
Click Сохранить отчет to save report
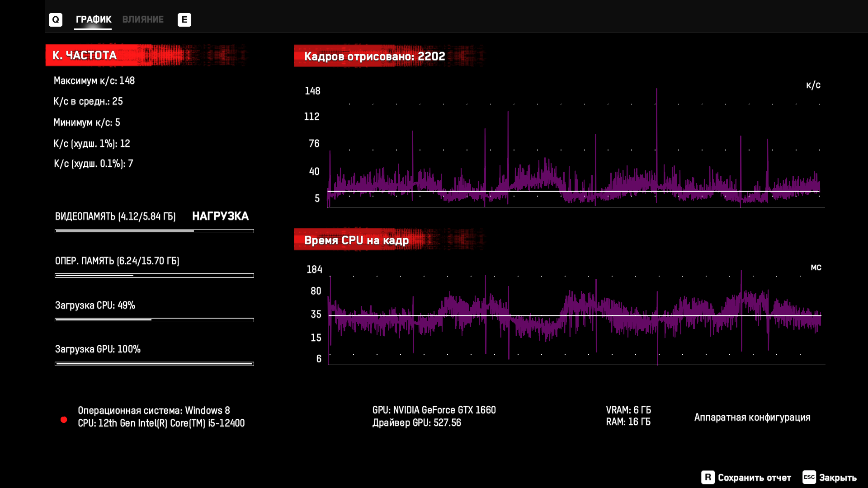click(754, 478)
